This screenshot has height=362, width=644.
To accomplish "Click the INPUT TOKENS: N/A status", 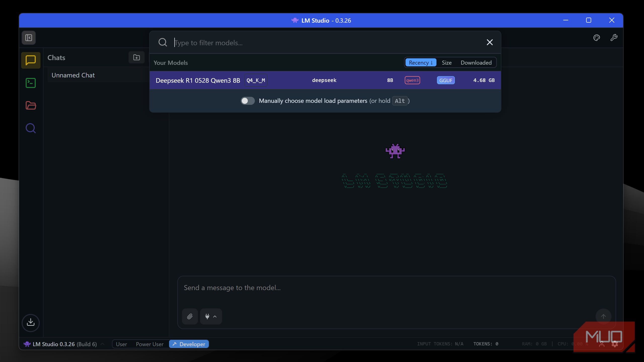I will point(440,344).
